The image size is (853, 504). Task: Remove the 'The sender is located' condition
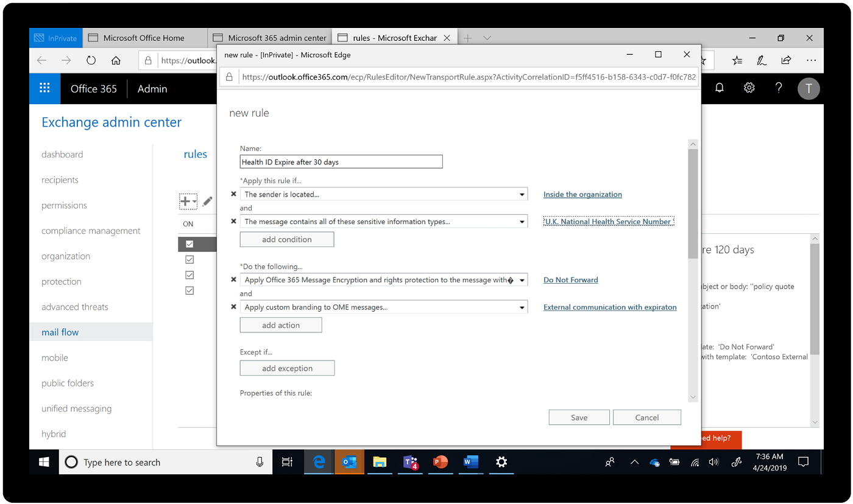click(x=233, y=194)
